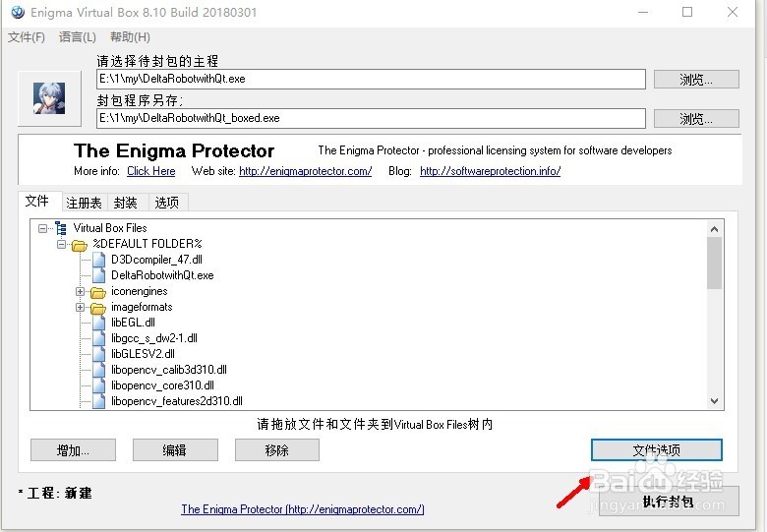Expand the imageformats folder
The image size is (767, 532).
(80, 307)
